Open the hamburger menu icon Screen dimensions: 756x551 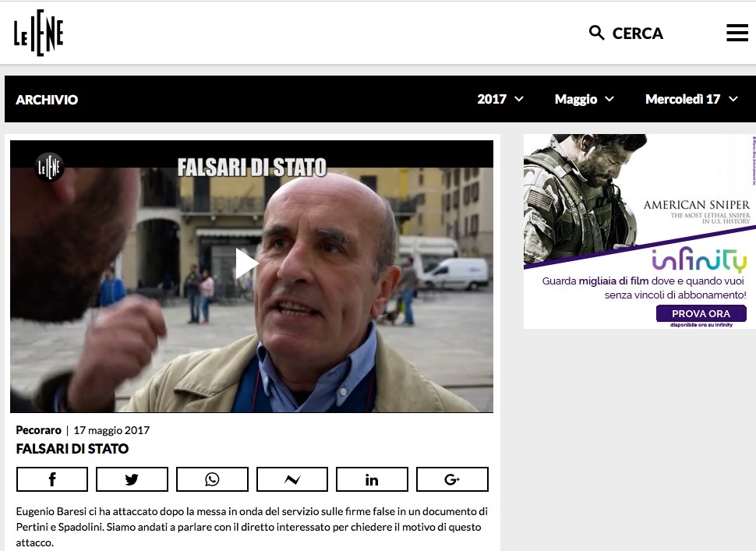[737, 33]
